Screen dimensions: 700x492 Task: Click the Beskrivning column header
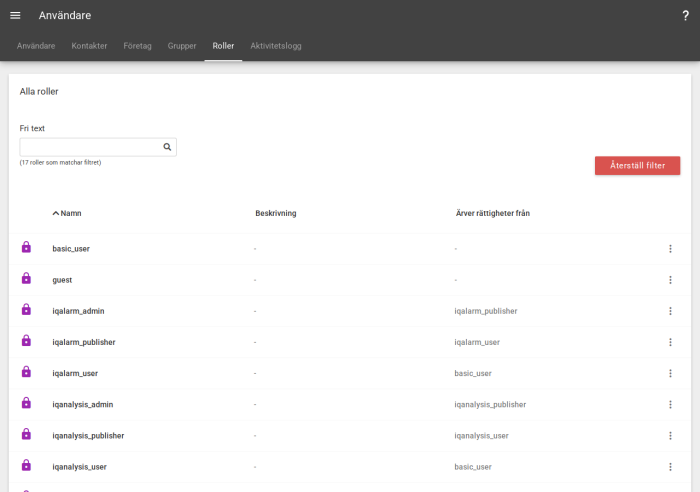pyautogui.click(x=276, y=213)
